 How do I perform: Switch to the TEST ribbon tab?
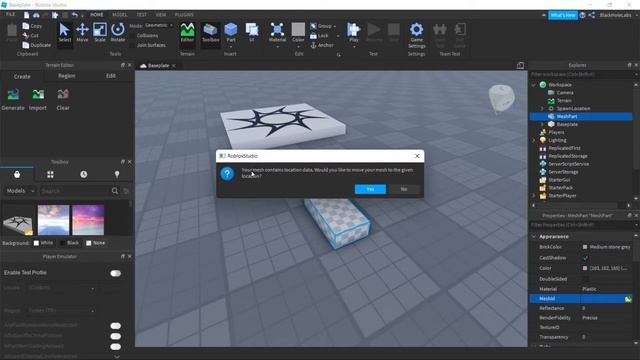coord(141,15)
